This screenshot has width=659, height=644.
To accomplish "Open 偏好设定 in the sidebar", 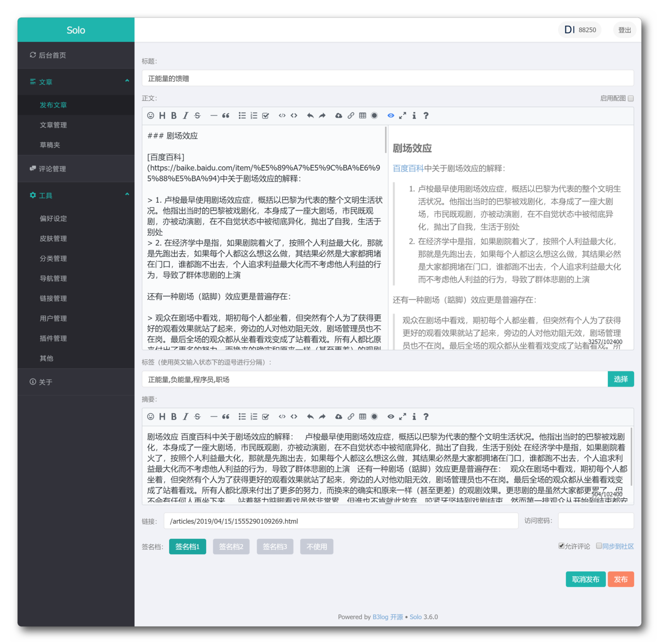I will (76, 218).
